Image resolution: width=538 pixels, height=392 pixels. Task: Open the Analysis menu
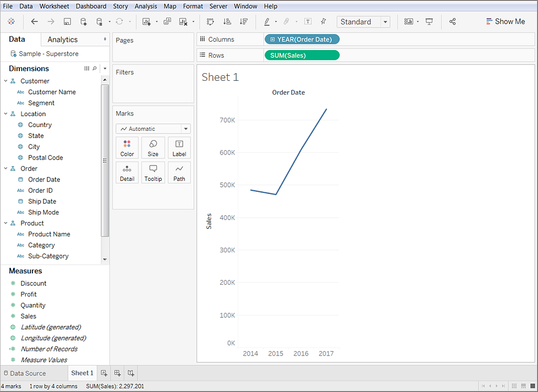click(x=146, y=6)
